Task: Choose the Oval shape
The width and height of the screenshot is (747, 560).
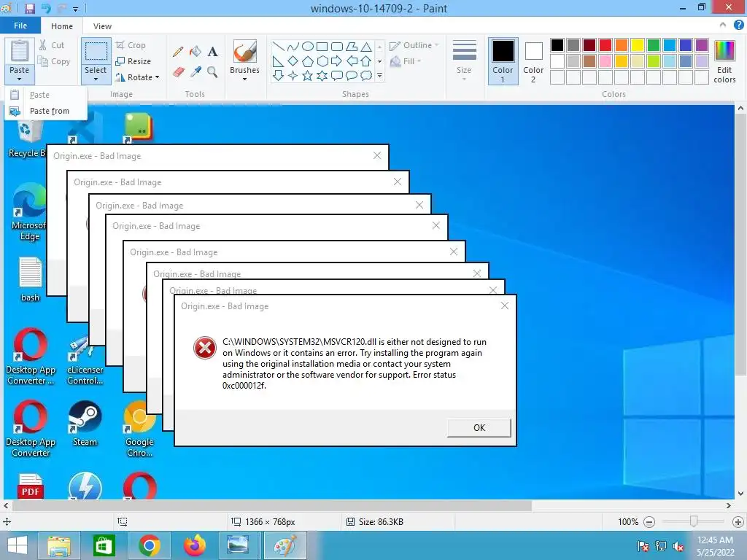Action: click(x=308, y=46)
